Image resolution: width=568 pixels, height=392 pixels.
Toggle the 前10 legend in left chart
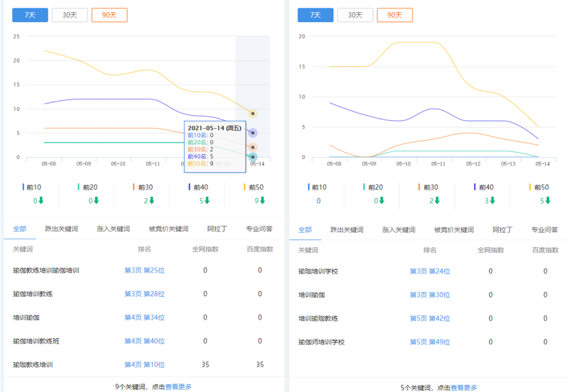pos(33,187)
